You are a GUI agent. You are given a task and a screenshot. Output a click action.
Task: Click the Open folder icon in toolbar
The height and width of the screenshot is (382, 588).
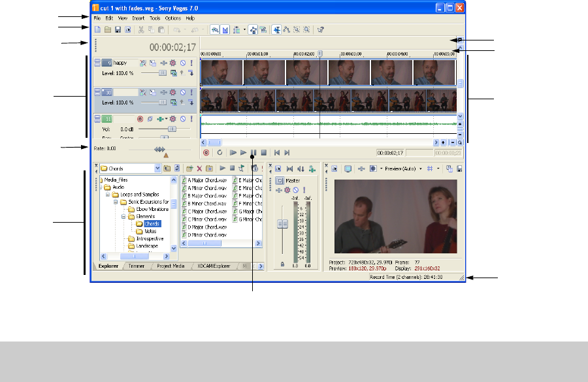[x=108, y=29]
